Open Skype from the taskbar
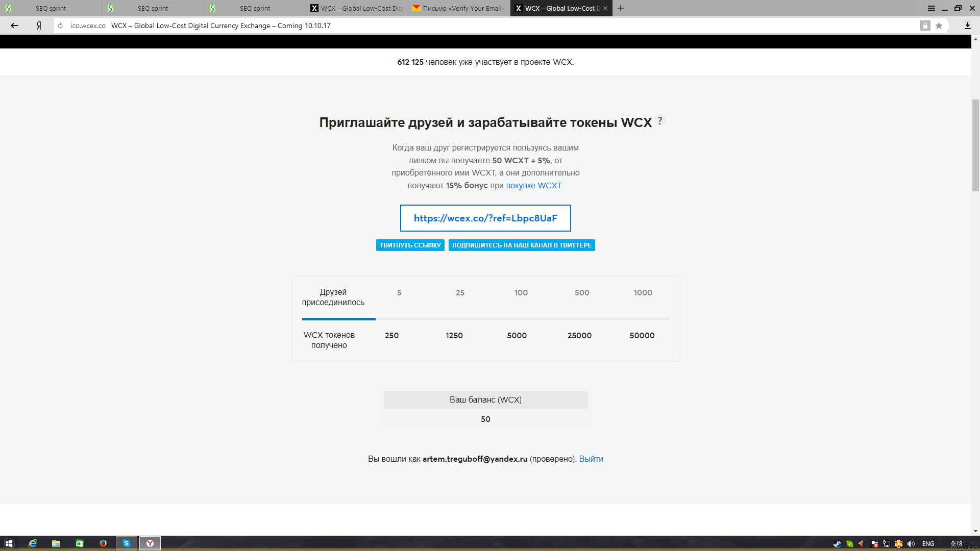 tap(126, 543)
